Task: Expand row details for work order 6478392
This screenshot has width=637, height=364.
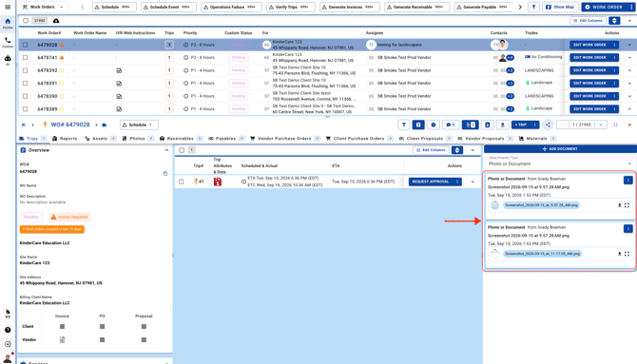Action: pos(629,70)
